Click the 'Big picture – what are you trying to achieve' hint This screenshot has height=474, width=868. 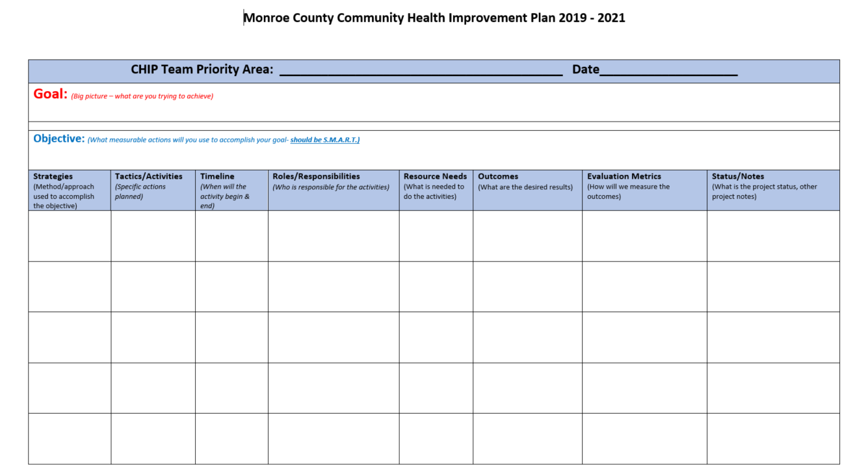pos(142,96)
